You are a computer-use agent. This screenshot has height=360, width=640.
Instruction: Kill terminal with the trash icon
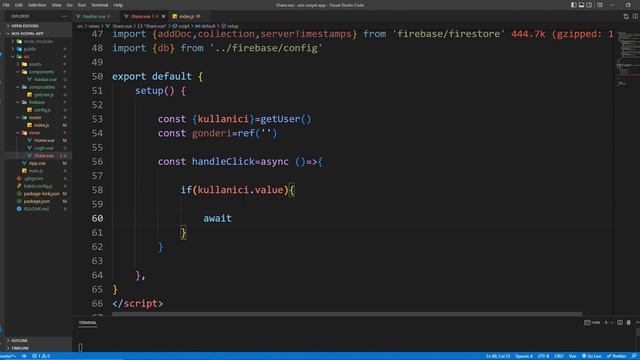[629, 322]
